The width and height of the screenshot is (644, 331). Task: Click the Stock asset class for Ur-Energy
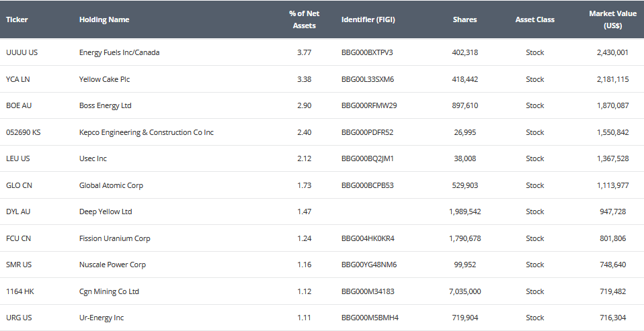pos(534,318)
